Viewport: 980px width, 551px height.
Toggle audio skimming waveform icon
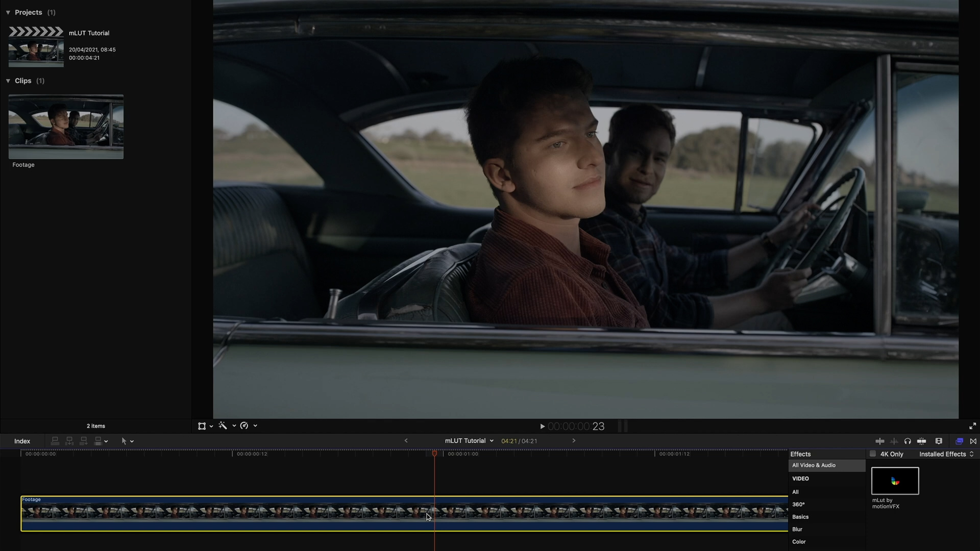coord(894,441)
